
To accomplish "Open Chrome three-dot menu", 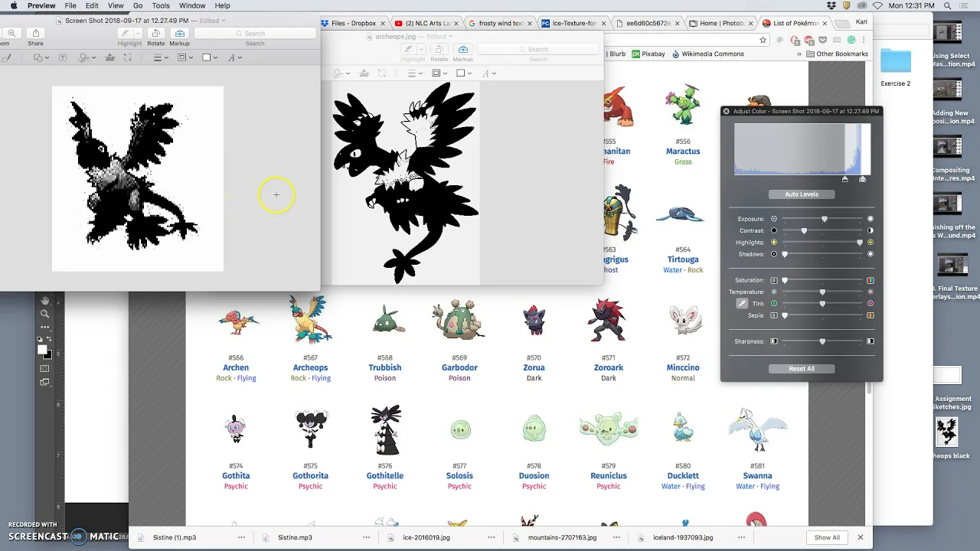I will point(865,40).
